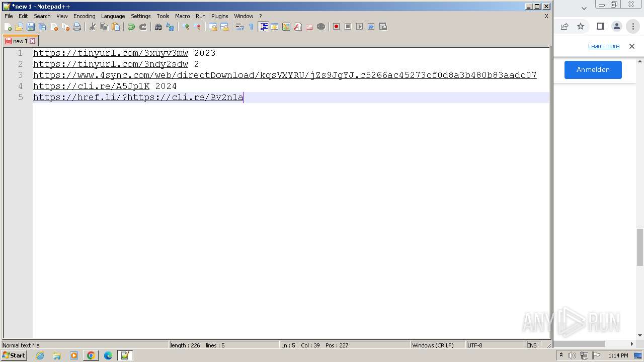Click the Paste clipboard toolbar icon
The image size is (644, 362).
(x=116, y=27)
